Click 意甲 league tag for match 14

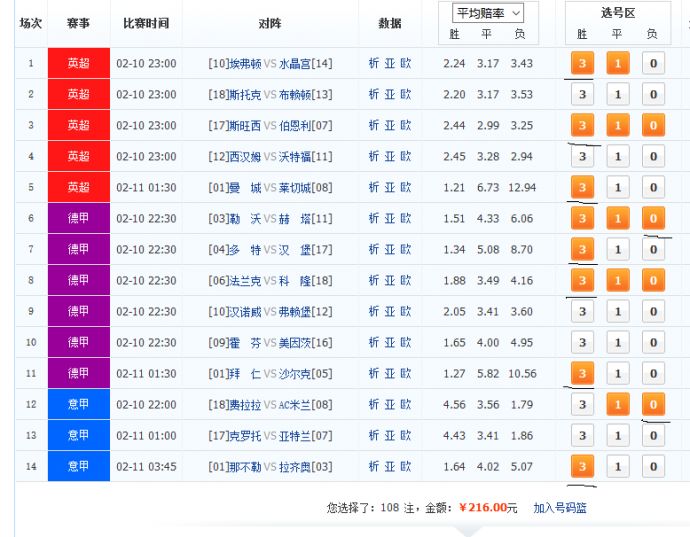tap(79, 466)
